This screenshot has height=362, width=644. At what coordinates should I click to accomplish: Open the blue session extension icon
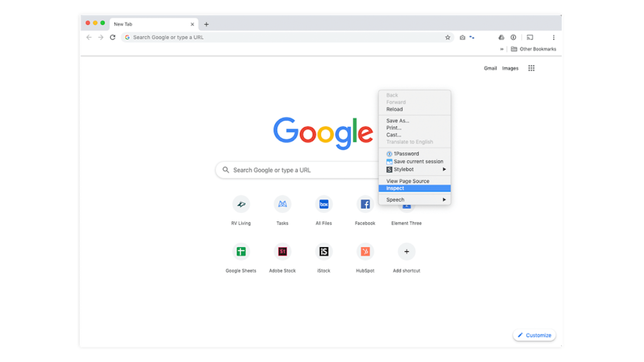(x=472, y=37)
